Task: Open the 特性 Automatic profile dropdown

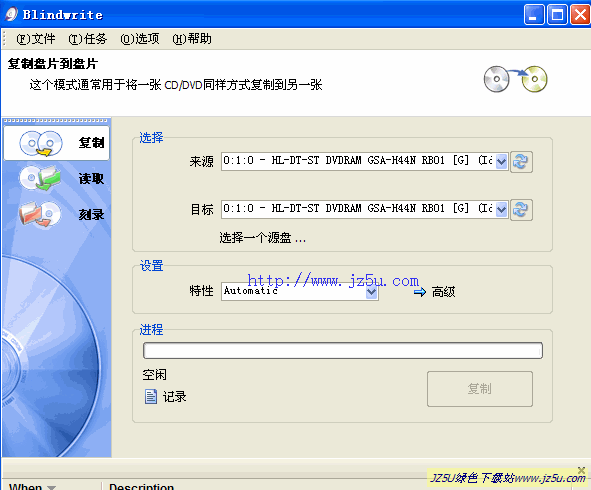Action: click(372, 292)
